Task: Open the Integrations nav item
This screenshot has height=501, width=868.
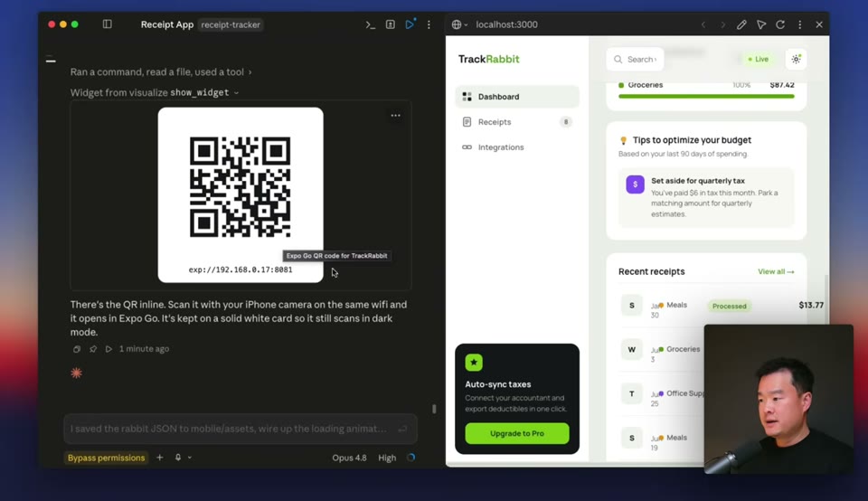Action: [x=517, y=147]
